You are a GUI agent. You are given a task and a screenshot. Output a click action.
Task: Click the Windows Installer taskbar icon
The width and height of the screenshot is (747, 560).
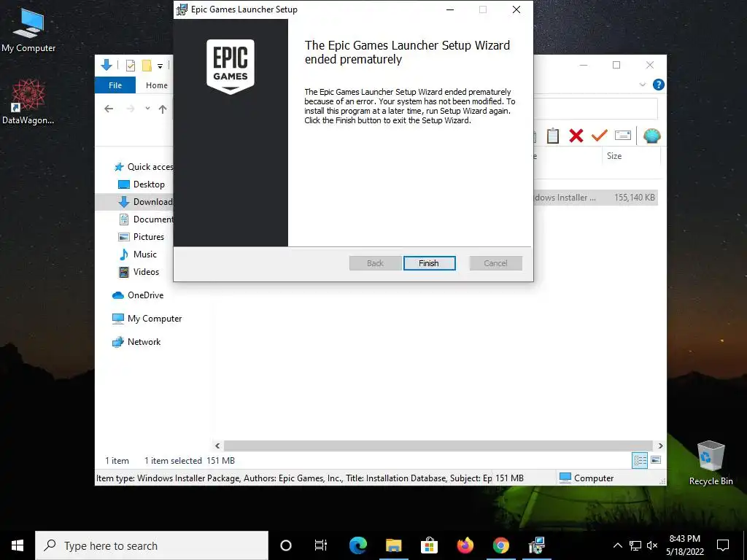pos(536,545)
